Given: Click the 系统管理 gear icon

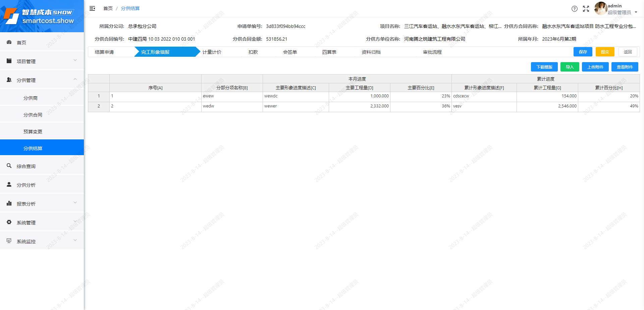Looking at the screenshot, I should pyautogui.click(x=9, y=222).
